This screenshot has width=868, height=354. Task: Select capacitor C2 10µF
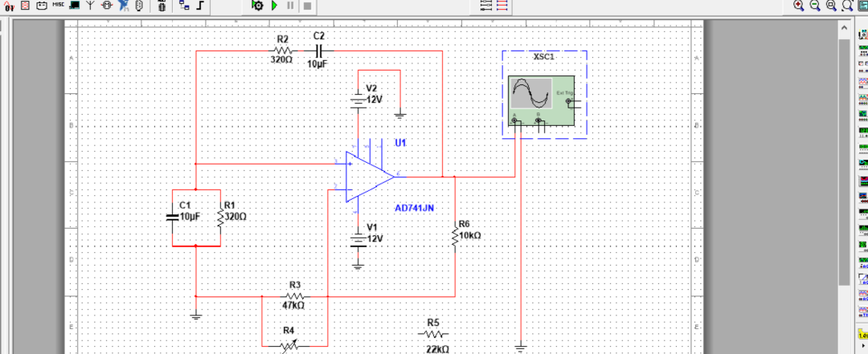pos(319,51)
